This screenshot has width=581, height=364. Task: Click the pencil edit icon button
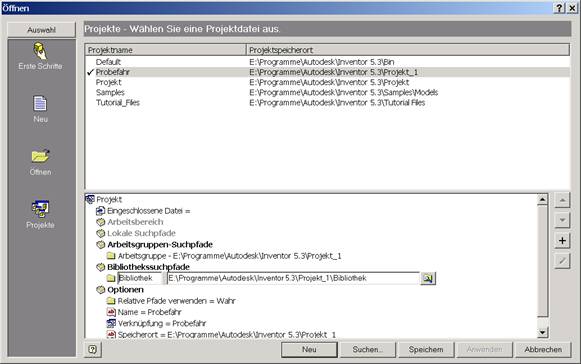(x=562, y=261)
